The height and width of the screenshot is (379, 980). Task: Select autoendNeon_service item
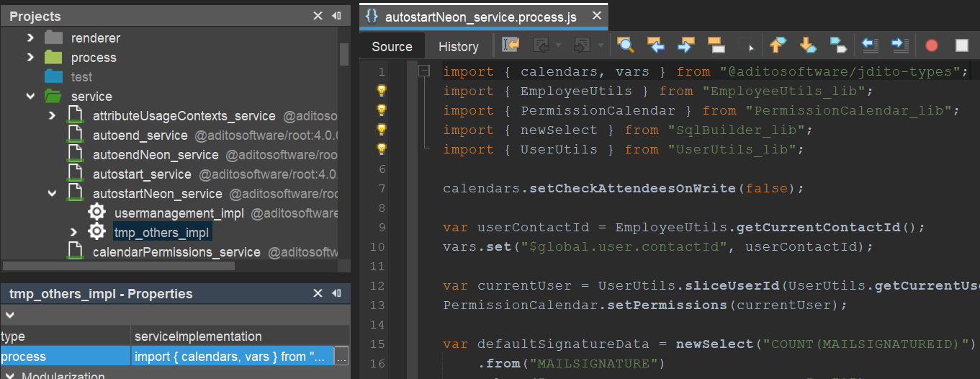[x=156, y=154]
